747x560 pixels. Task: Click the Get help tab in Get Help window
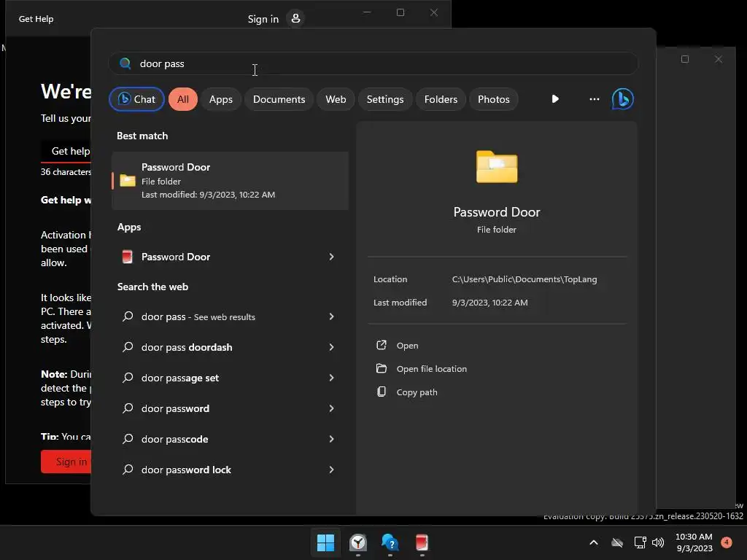pyautogui.click(x=66, y=151)
